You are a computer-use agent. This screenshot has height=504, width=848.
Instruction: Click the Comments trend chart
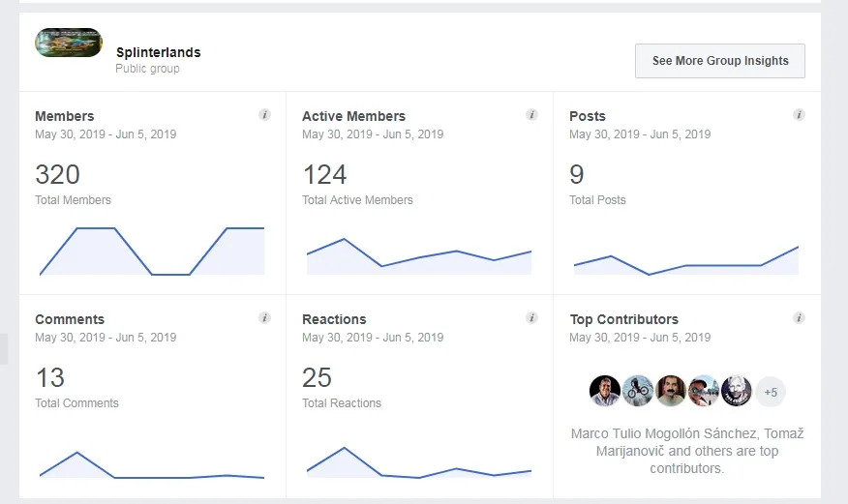151,466
